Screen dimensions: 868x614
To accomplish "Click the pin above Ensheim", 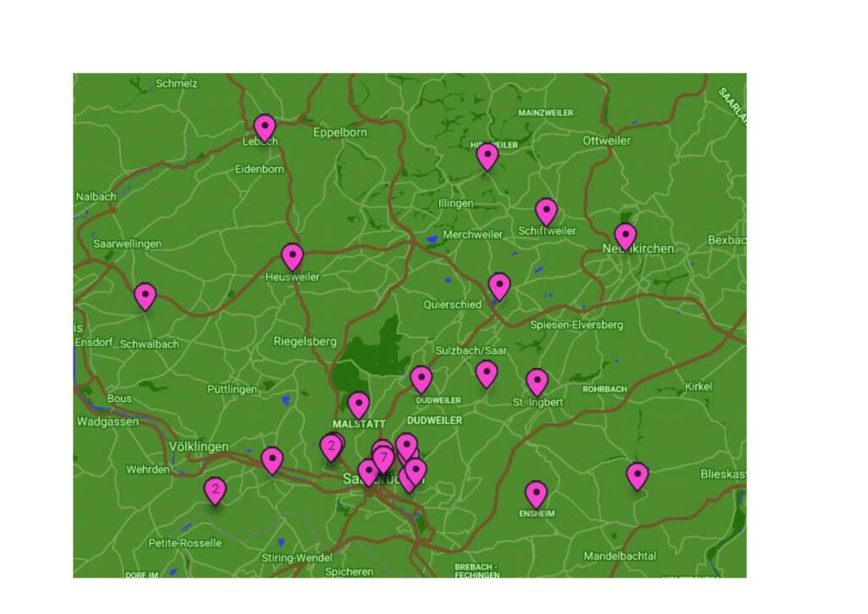I will pyautogui.click(x=536, y=494).
